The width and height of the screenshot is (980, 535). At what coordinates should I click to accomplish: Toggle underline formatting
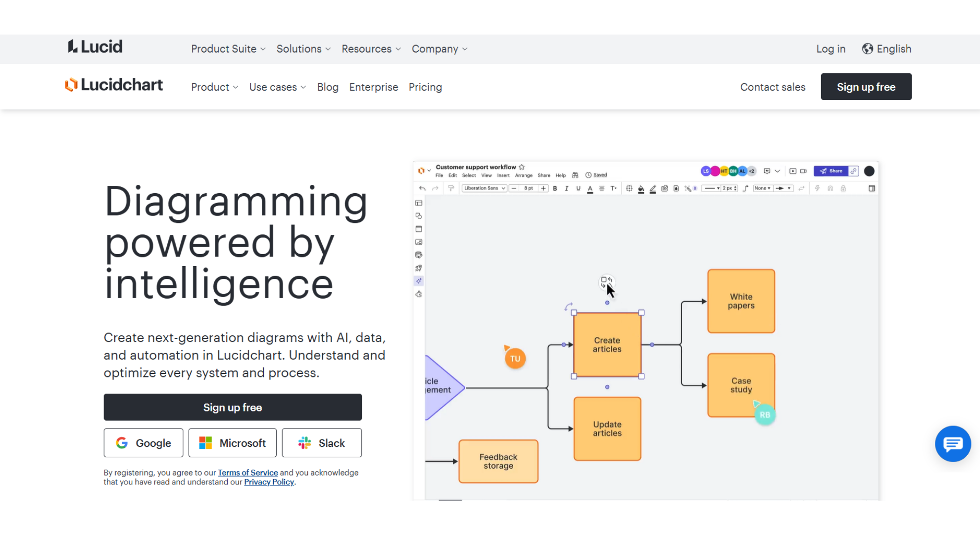coord(578,188)
